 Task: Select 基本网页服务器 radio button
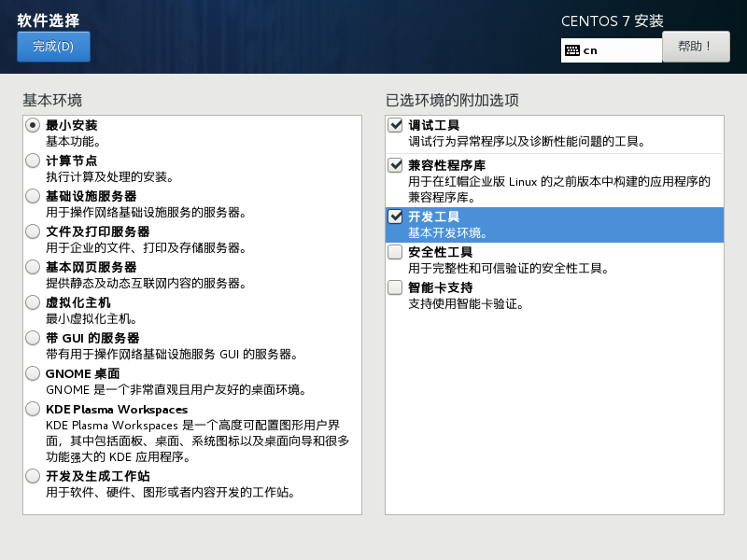point(33,267)
